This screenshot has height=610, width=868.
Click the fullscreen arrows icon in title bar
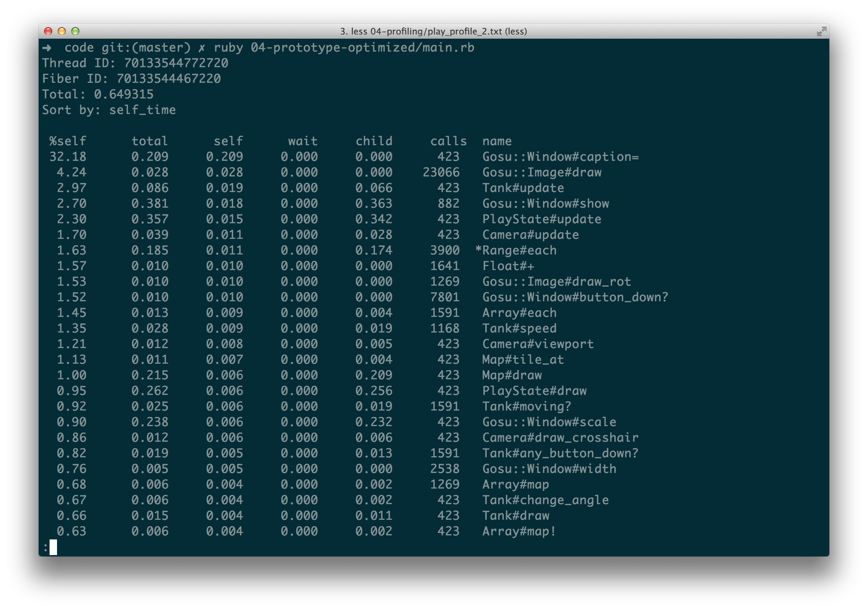821,32
